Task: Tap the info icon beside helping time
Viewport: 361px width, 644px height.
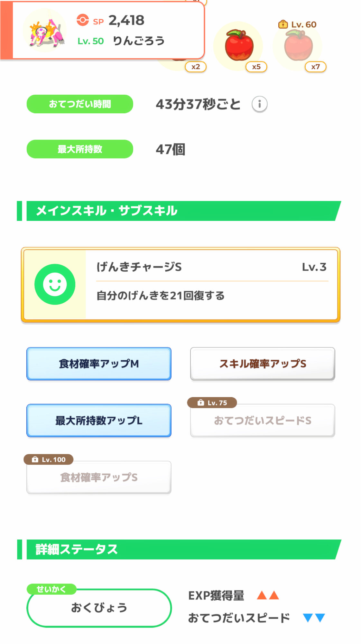Action: pyautogui.click(x=259, y=104)
